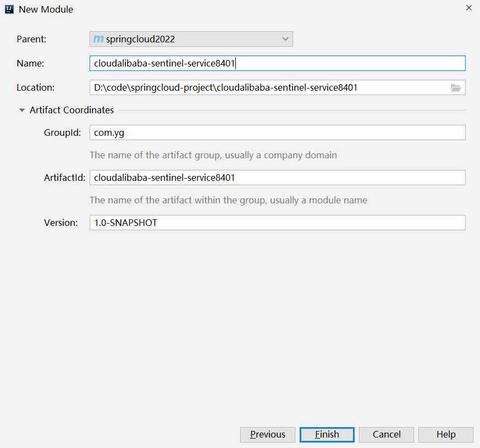The width and height of the screenshot is (480, 448).
Task: Open Help for the dialog
Action: pyautogui.click(x=446, y=435)
